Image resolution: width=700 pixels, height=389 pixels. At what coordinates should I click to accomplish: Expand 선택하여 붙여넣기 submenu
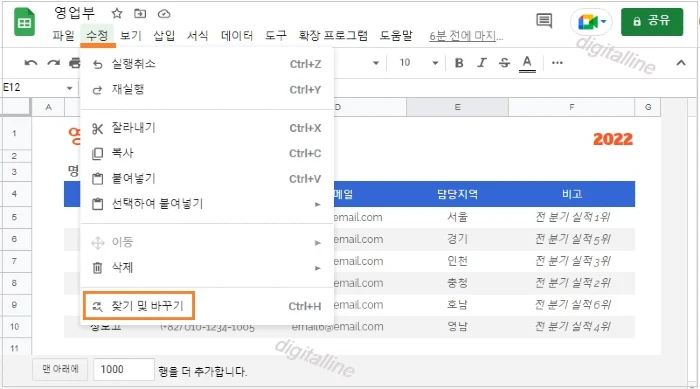207,204
